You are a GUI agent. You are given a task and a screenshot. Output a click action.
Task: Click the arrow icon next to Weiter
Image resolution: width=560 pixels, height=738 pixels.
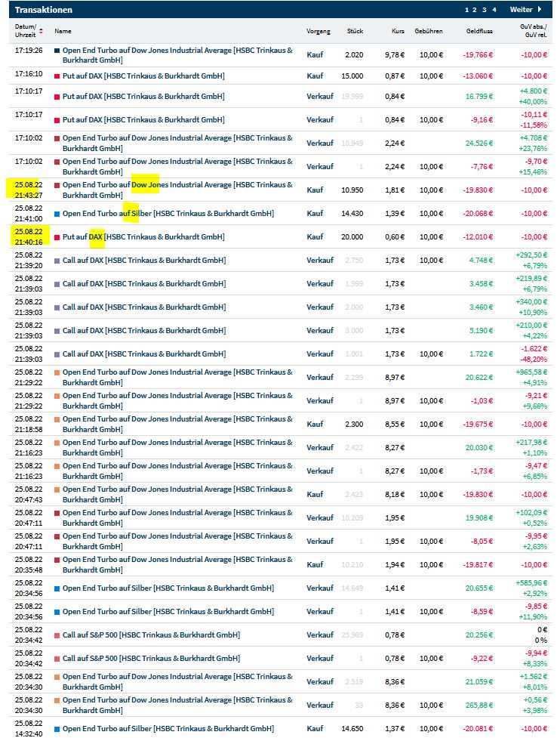point(540,10)
